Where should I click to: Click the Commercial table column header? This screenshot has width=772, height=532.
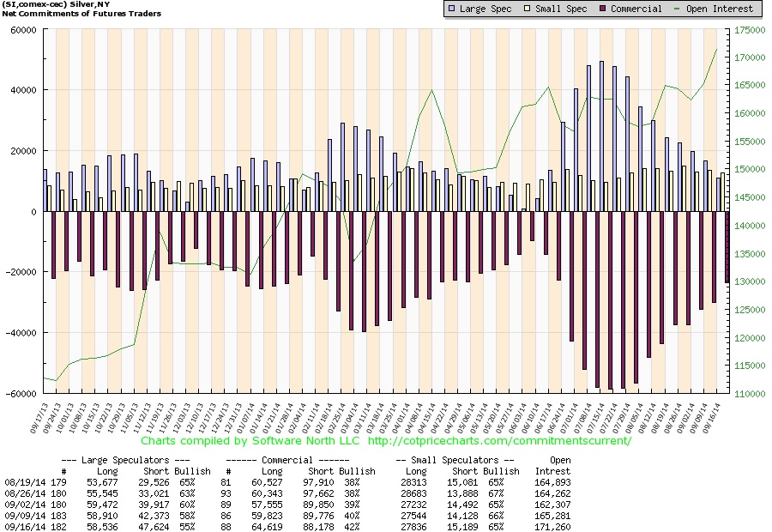coord(287,460)
